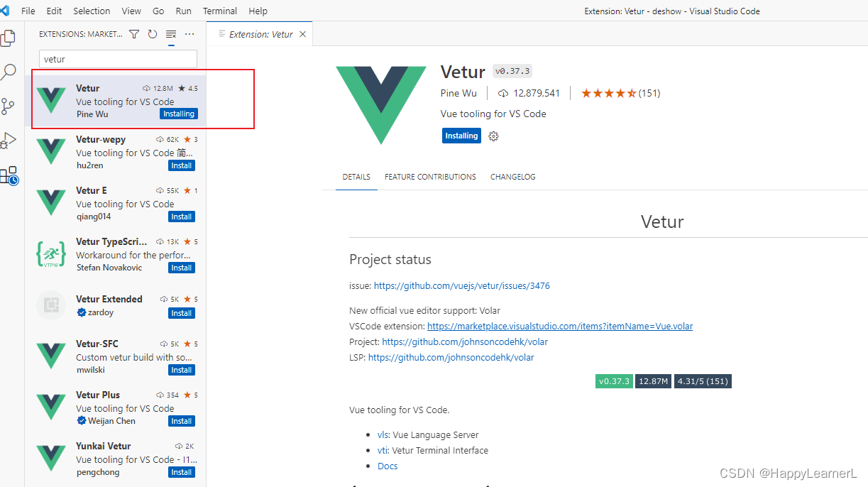The image size is (868, 487).
Task: Click the Vetur TypeScript extension icon
Action: 51,253
